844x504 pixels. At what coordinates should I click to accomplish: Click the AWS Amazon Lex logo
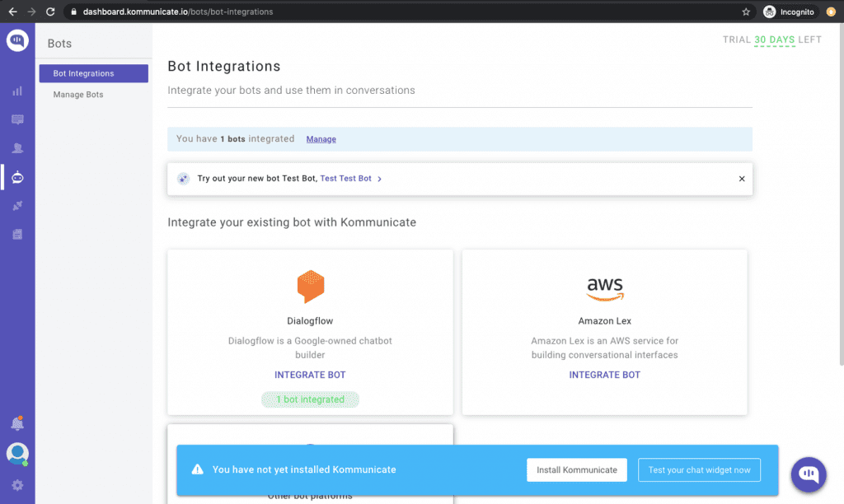coord(604,289)
